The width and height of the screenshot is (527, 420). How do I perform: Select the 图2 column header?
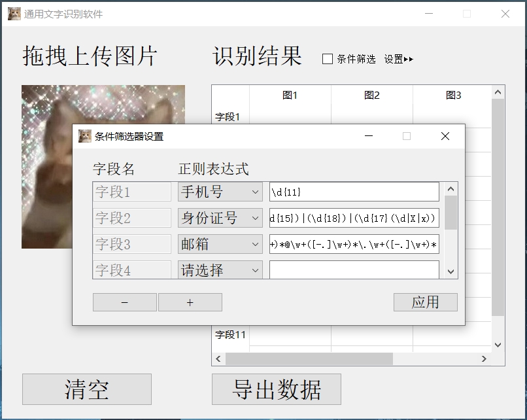[371, 95]
